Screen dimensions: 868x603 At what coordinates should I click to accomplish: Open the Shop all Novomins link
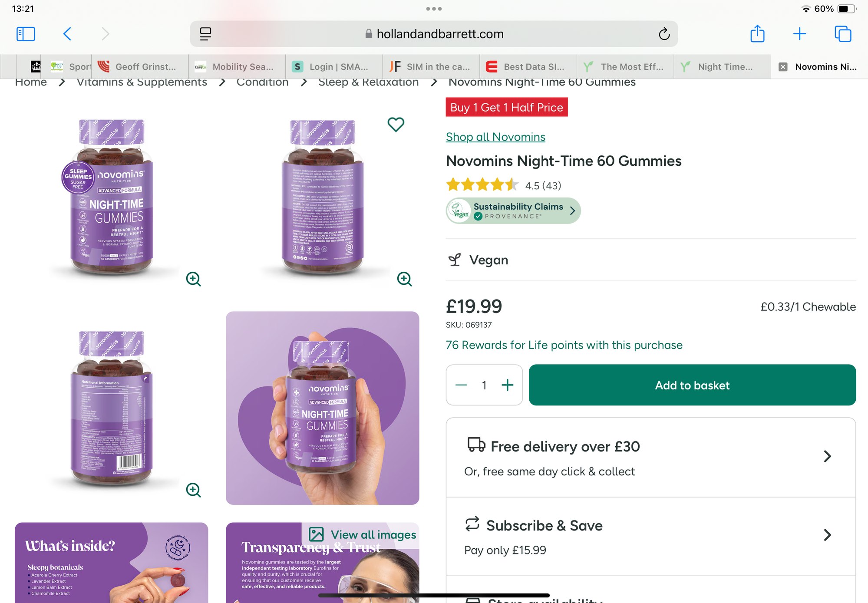495,137
